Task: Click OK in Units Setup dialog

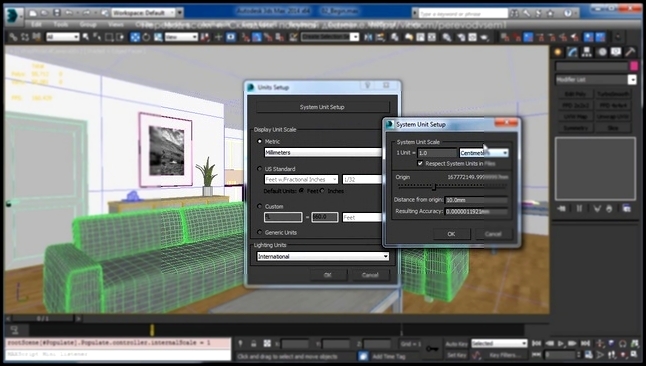Action: (x=328, y=275)
